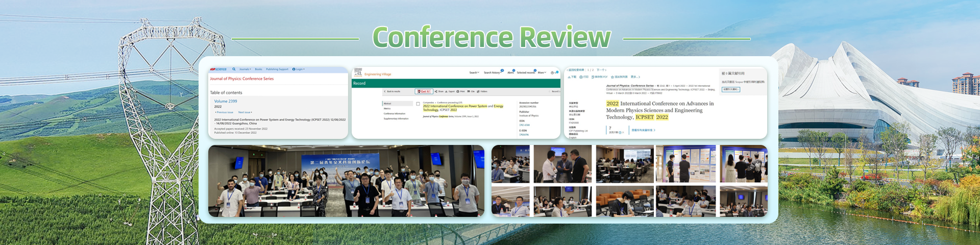The width and height of the screenshot is (980, 245).
Task: Expand the Scopus More (更多) option
Action: click(x=635, y=77)
